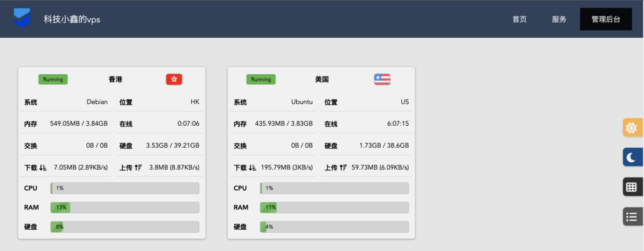This screenshot has height=251, width=644.
Task: Click the blue shield logo icon
Action: coord(22,18)
